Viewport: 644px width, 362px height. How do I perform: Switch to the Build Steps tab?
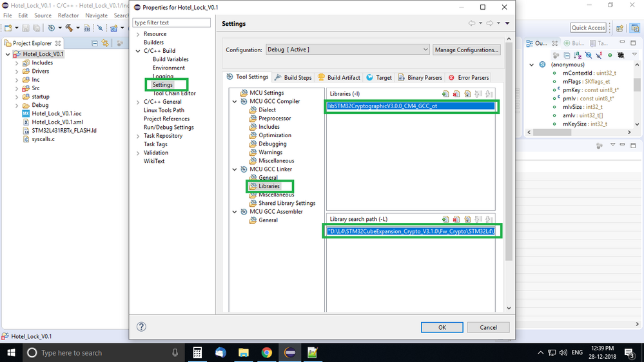click(293, 77)
